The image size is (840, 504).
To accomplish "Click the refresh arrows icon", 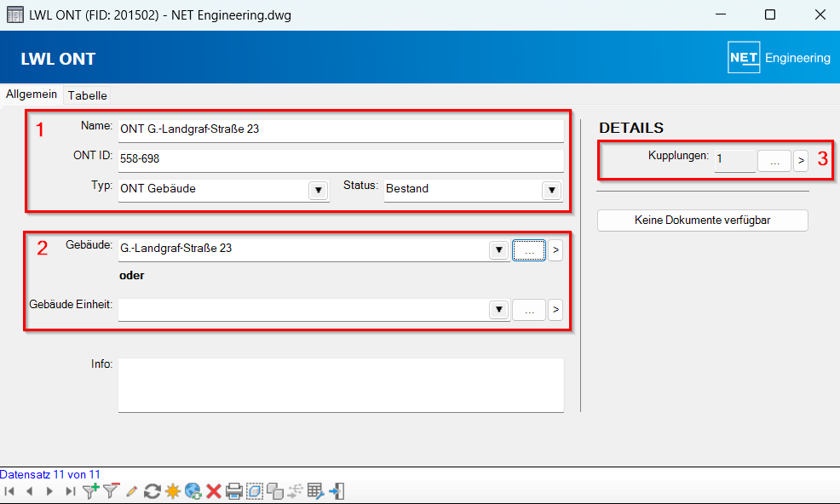I will [152, 491].
